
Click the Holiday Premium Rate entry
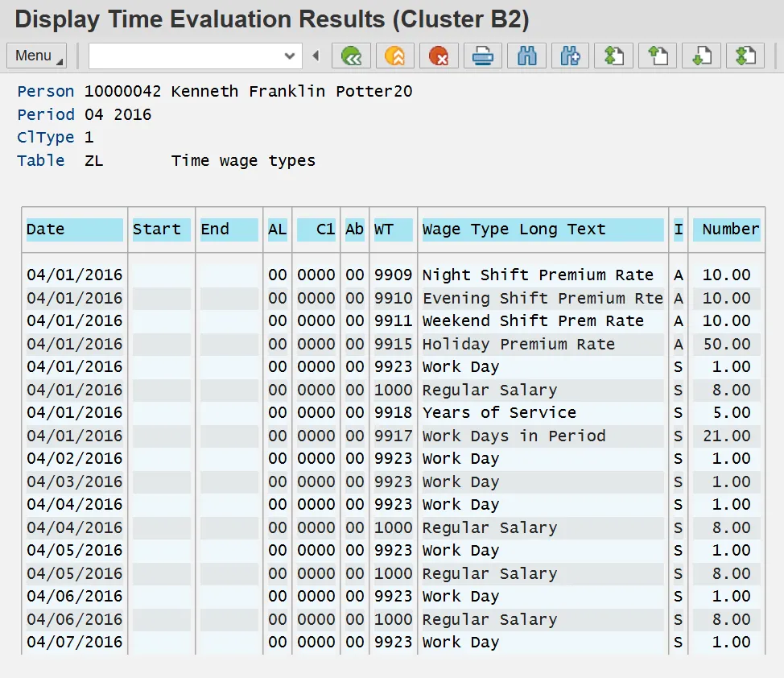pos(518,345)
